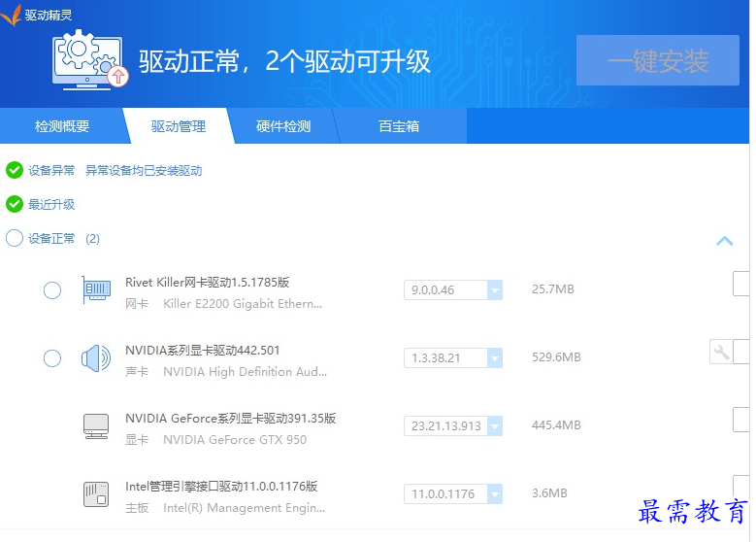Open version dropdown showing 1.3.38.21
The height and width of the screenshot is (542, 756).
(x=453, y=358)
